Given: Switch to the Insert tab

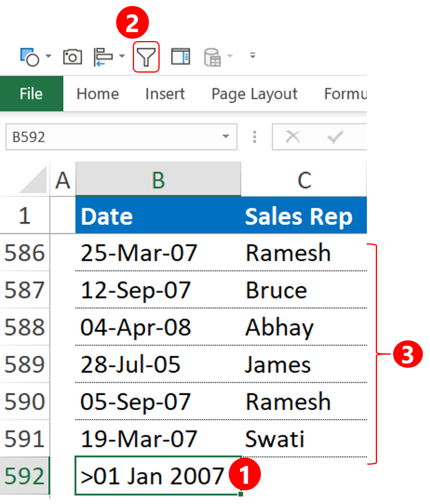Looking at the screenshot, I should (x=164, y=94).
